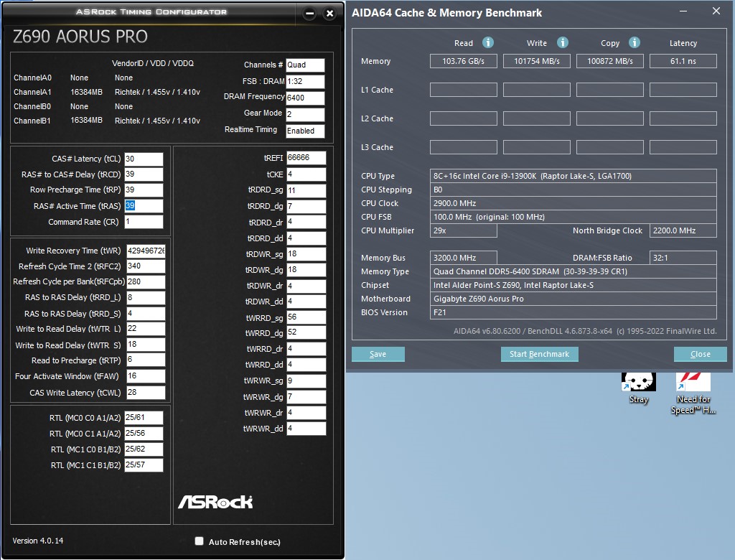The width and height of the screenshot is (735, 560).
Task: Click the RAS# Active Time (tRAS) field
Action: click(x=144, y=206)
